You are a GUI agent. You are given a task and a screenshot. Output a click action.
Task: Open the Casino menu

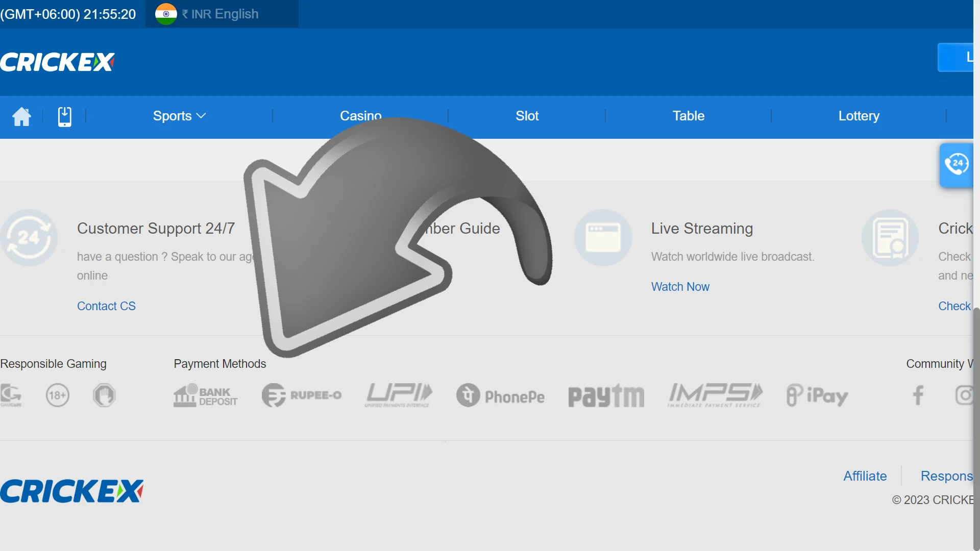(x=361, y=116)
